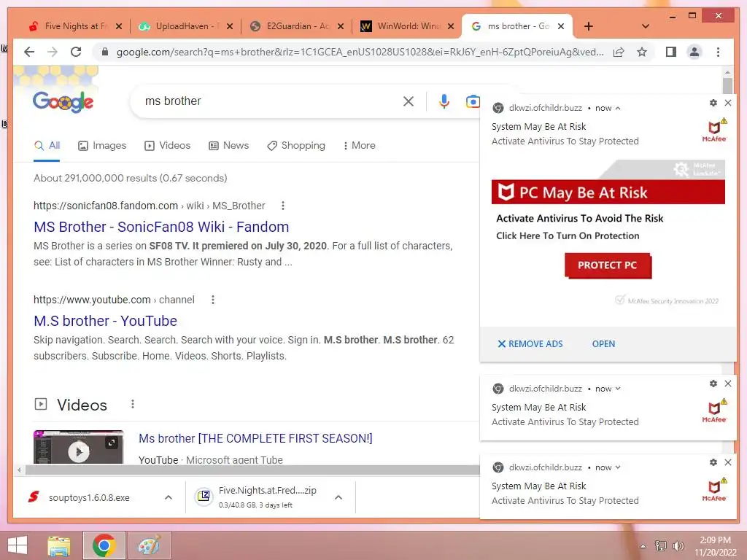
Task: Open the network tray icon
Action: coord(660,546)
